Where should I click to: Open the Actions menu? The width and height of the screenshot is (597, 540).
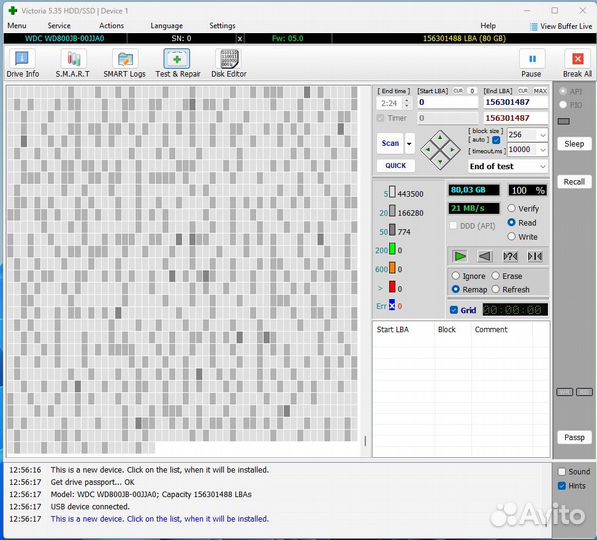(x=111, y=26)
